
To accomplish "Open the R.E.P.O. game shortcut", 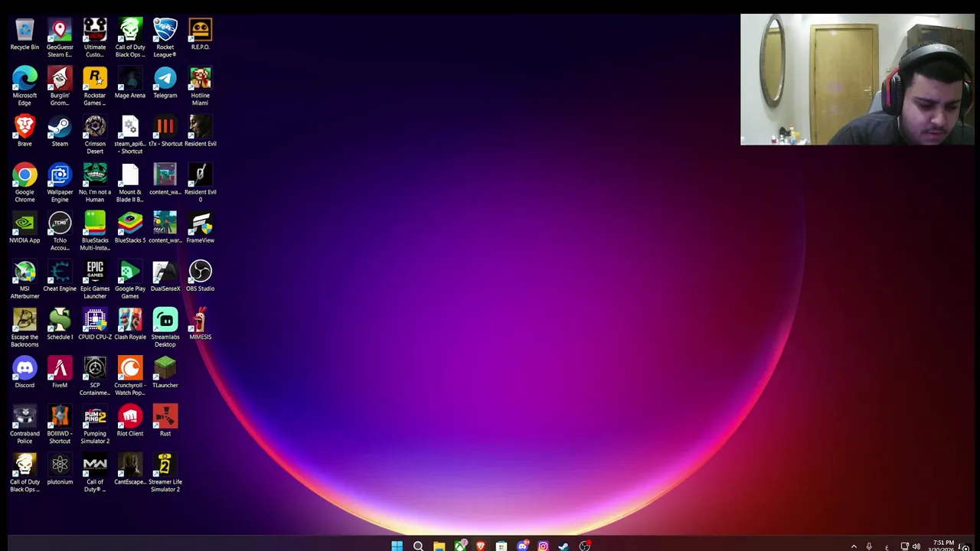I will click(x=201, y=35).
